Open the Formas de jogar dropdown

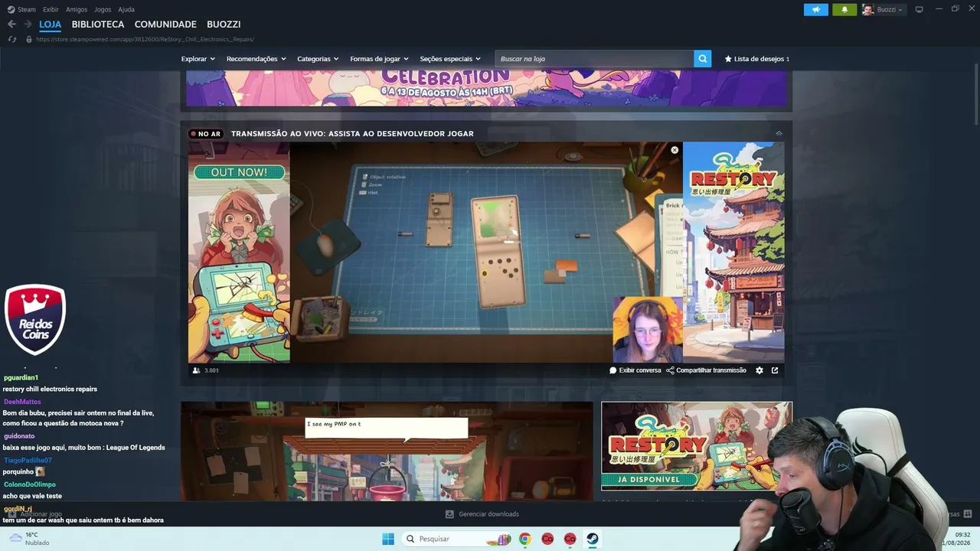click(x=379, y=59)
